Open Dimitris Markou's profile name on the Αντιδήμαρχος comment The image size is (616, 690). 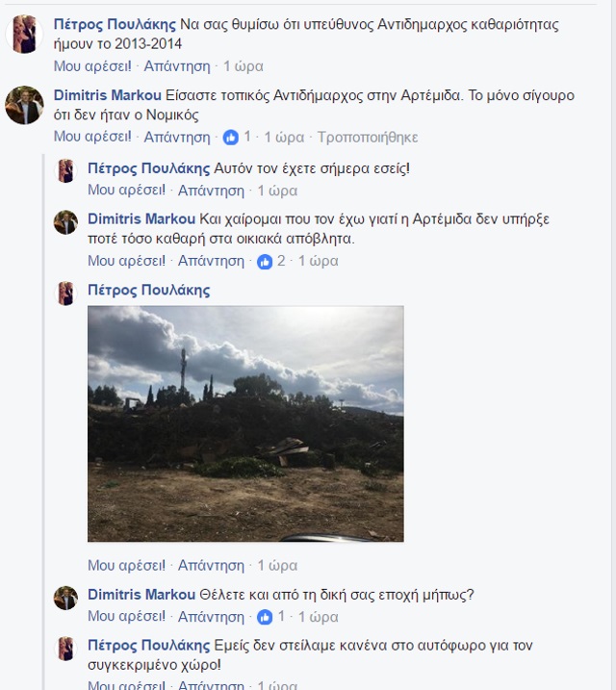107,95
